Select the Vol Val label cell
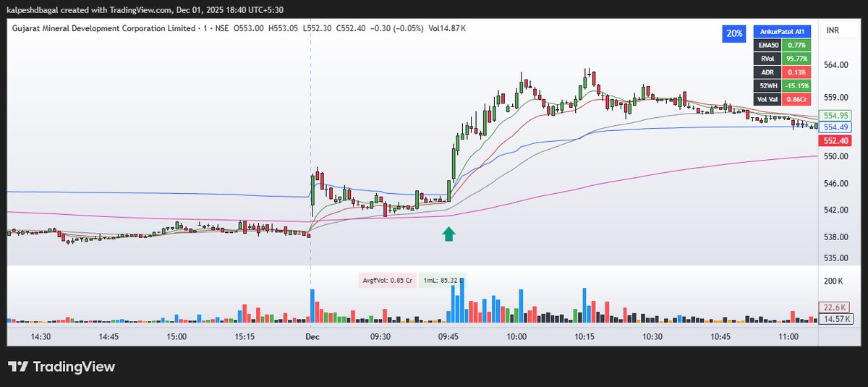868x387 pixels. point(767,99)
